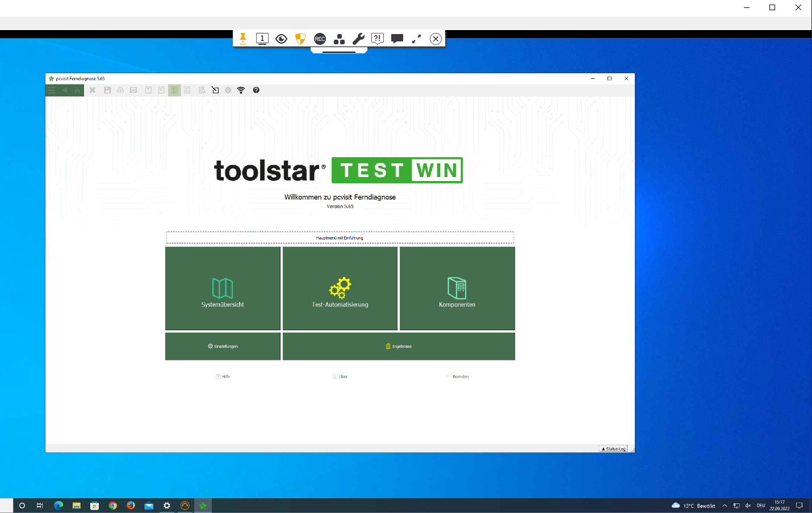This screenshot has width=812, height=513.
Task: Open the Systemübersicht tile
Action: [x=223, y=288]
